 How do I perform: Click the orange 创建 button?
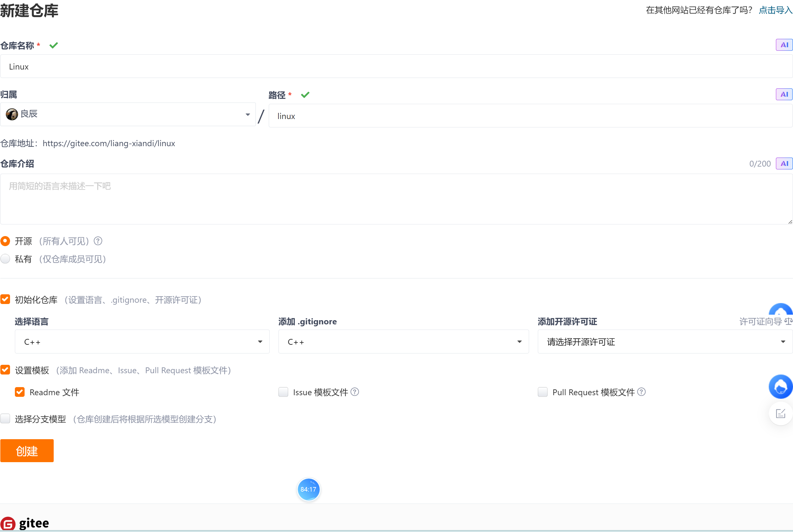coord(27,451)
